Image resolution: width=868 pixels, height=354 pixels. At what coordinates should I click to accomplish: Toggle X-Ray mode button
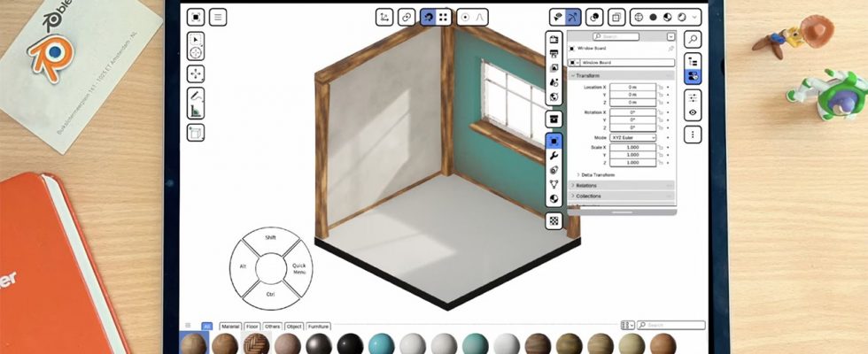pos(616,17)
